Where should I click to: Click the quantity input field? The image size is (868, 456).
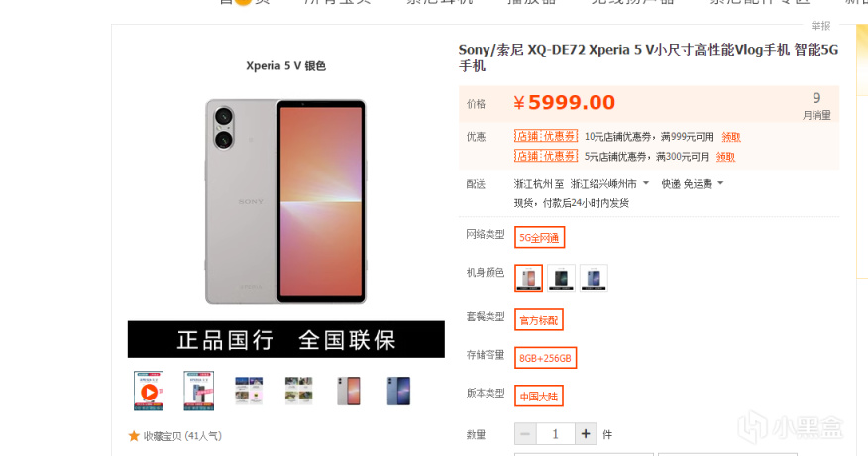click(556, 434)
